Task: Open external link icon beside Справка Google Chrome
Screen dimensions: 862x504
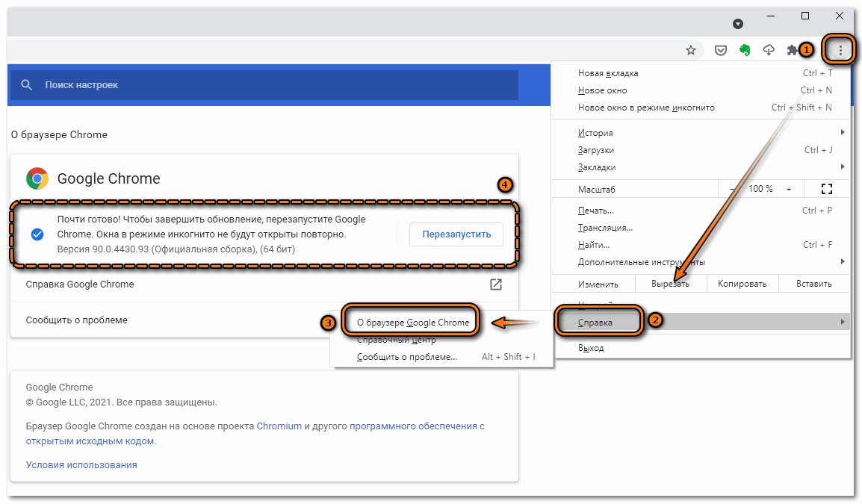Action: [x=496, y=284]
